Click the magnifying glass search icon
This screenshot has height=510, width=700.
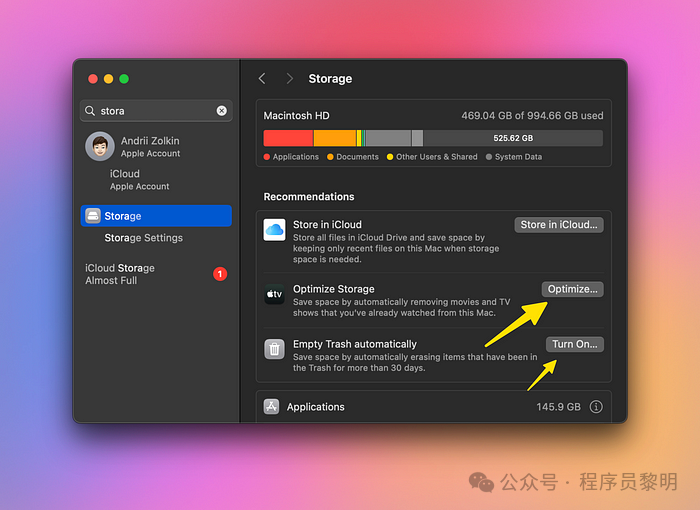(x=90, y=111)
